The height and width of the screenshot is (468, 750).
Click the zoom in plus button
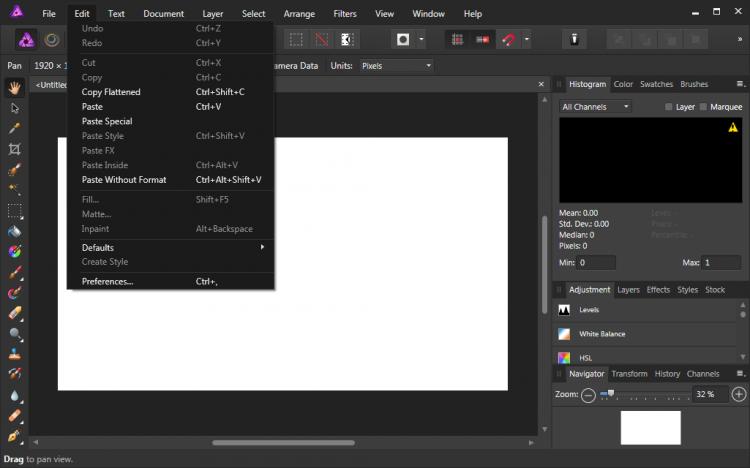[x=739, y=395]
